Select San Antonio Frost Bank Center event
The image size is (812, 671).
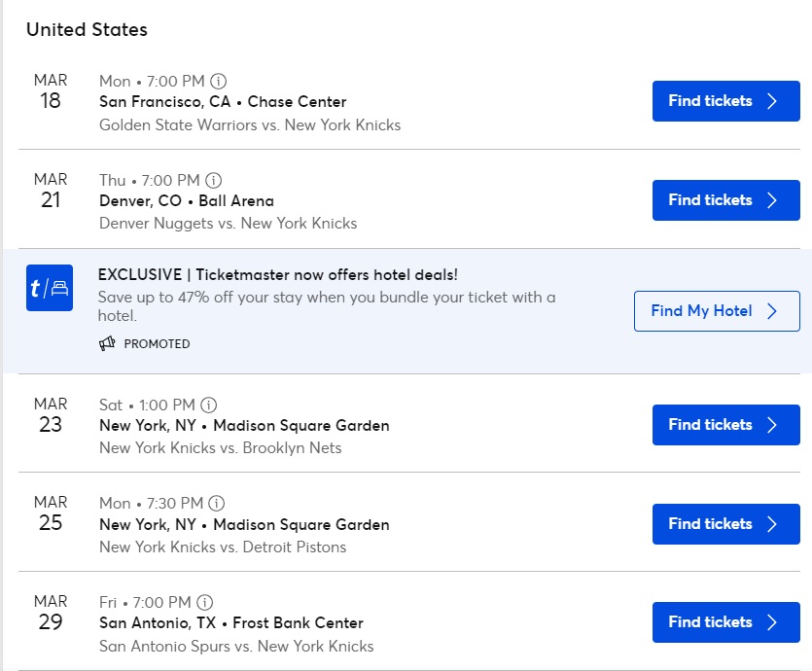(x=231, y=622)
